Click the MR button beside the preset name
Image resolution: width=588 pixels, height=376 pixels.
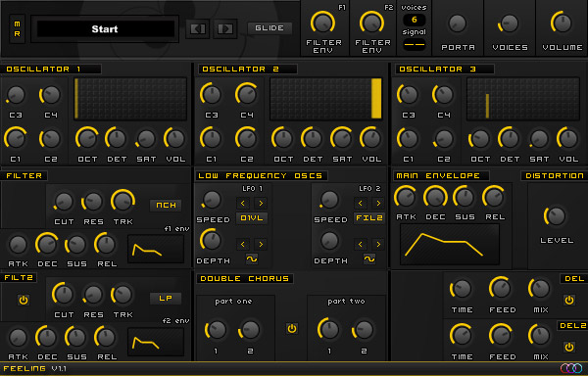tap(18, 28)
